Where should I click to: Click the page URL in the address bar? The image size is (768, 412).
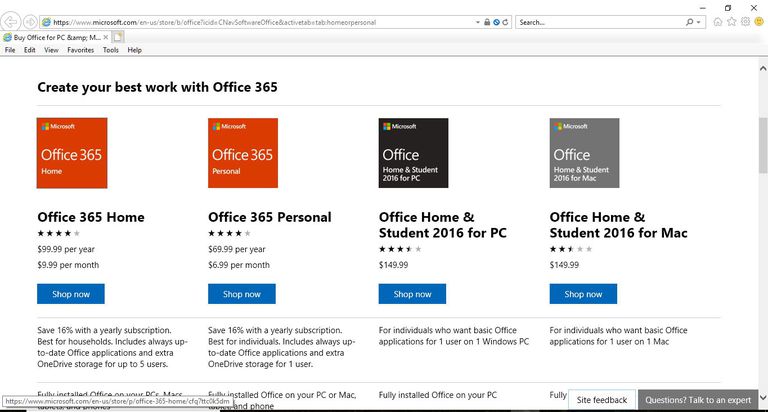[215, 22]
